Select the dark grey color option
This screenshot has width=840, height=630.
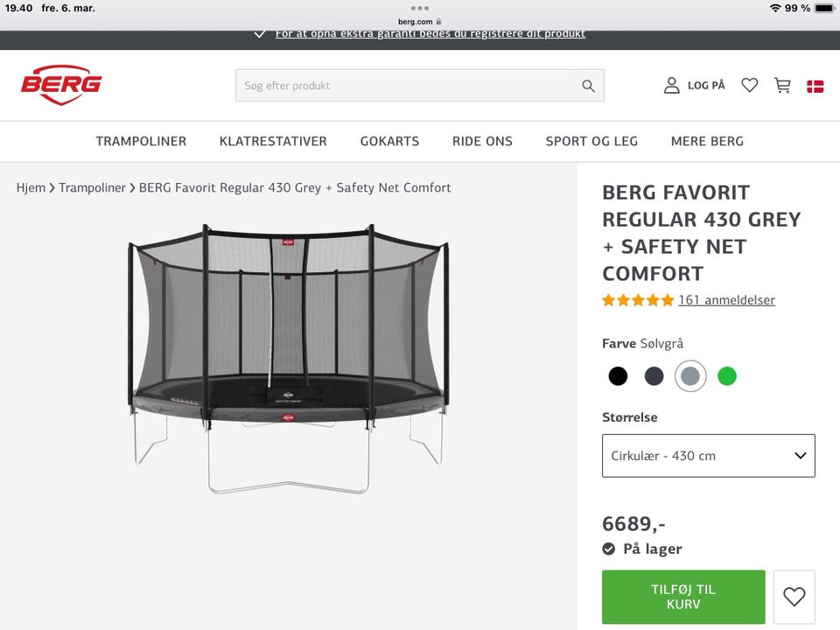654,376
